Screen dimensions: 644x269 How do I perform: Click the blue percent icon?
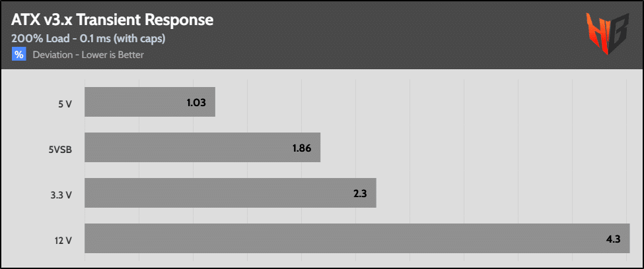pyautogui.click(x=19, y=54)
